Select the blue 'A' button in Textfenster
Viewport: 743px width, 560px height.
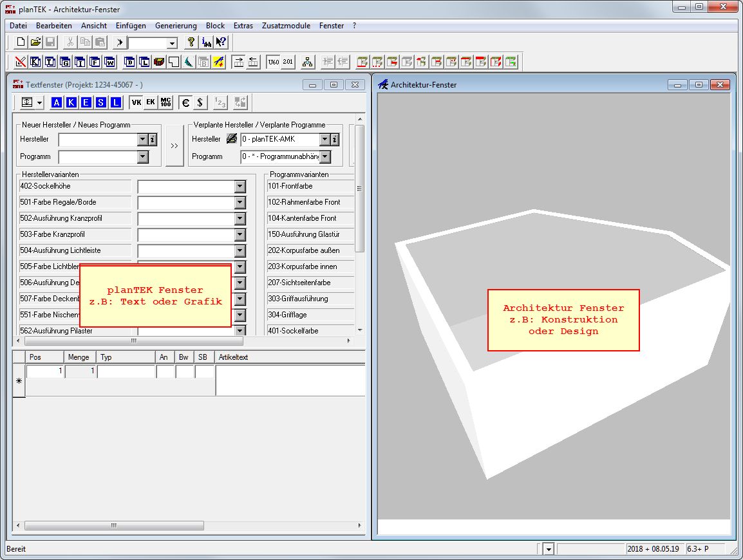click(x=57, y=102)
